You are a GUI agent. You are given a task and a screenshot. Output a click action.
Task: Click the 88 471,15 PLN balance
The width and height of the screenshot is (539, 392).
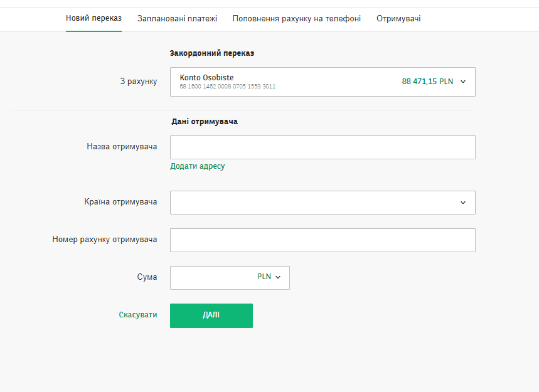427,82
